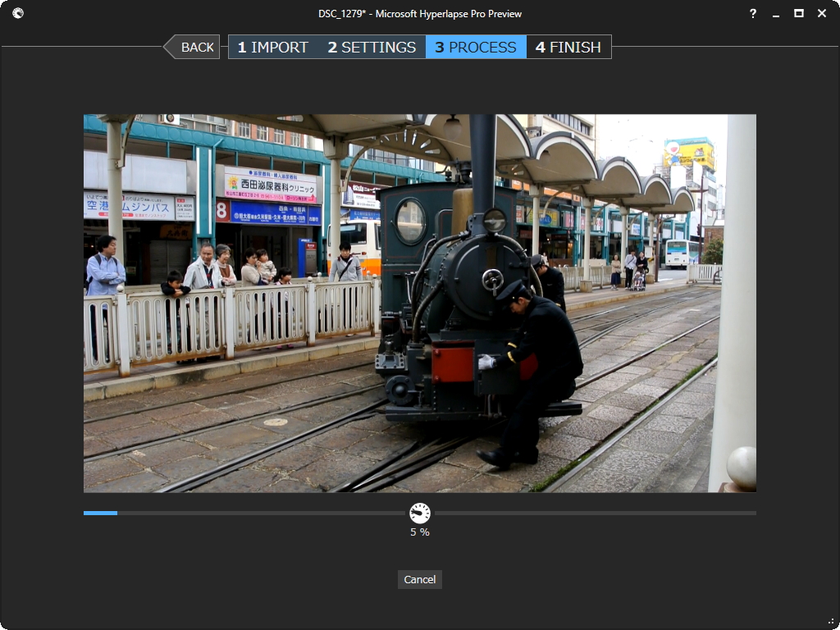
Task: Click the steam locomotive preview image
Action: 420,304
